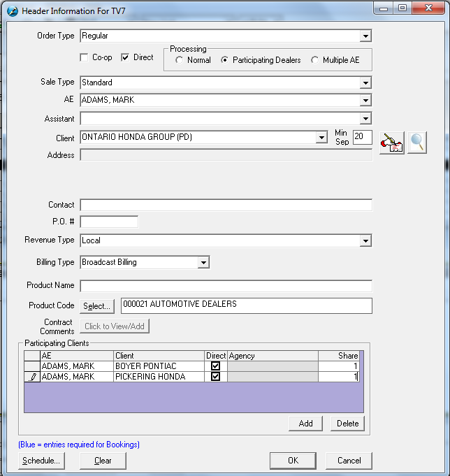
Task: Click the Schedule button
Action: click(x=41, y=461)
